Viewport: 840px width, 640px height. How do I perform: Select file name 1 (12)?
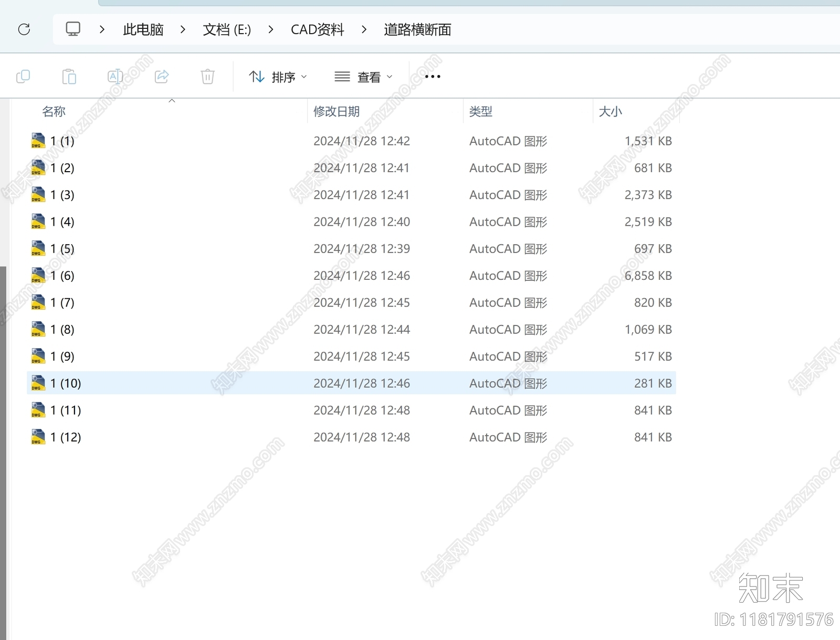(66, 437)
